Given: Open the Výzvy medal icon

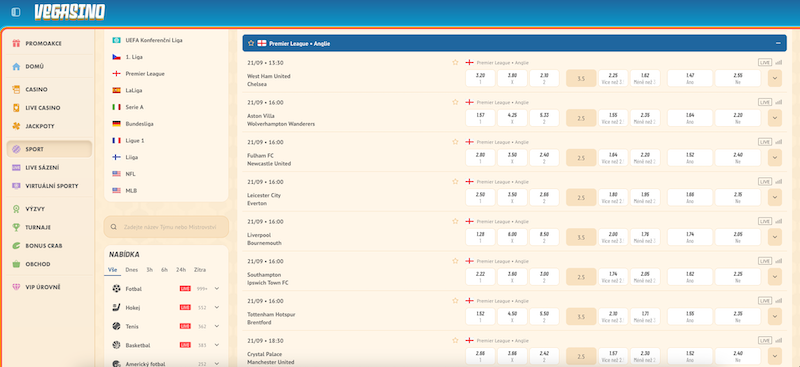Looking at the screenshot, I should coord(16,209).
